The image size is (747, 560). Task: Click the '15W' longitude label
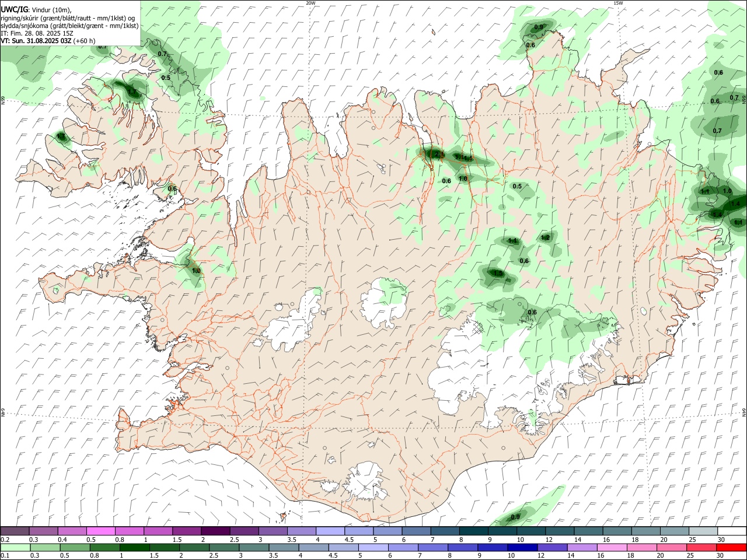click(618, 3)
